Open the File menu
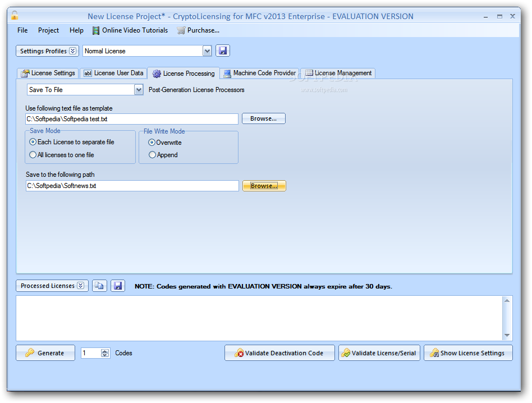The width and height of the screenshot is (532, 403). pyautogui.click(x=22, y=30)
